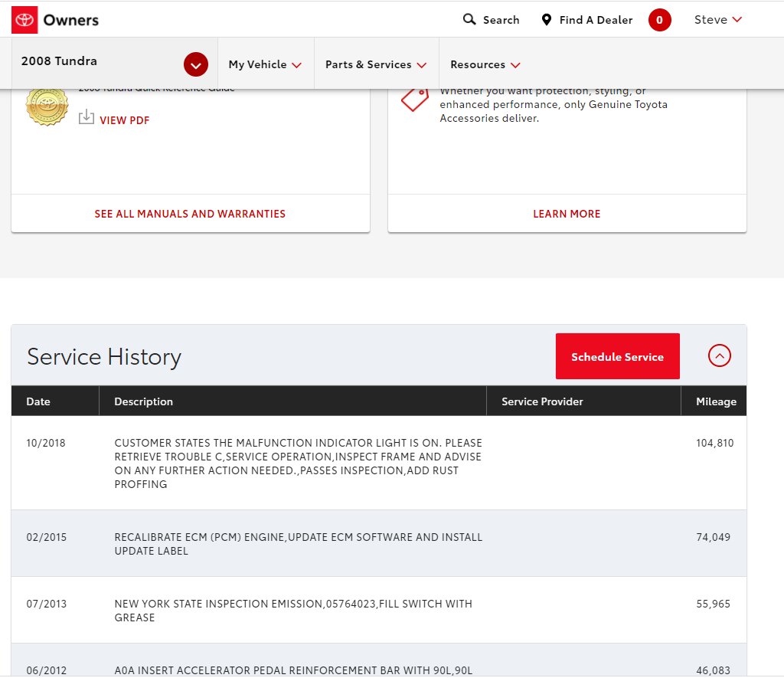This screenshot has width=784, height=678.
Task: Click the Find A Dealer pin icon
Action: point(547,19)
